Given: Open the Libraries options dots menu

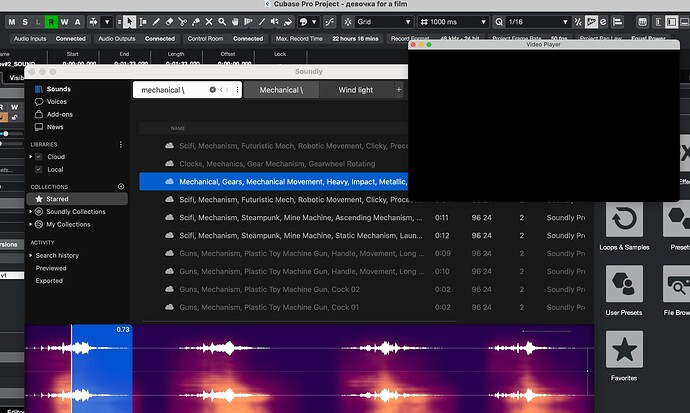Looking at the screenshot, I should pyautogui.click(x=121, y=144).
